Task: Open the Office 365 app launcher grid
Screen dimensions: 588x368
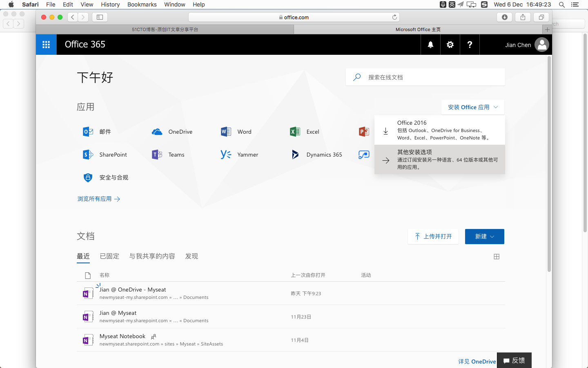Action: [46, 45]
